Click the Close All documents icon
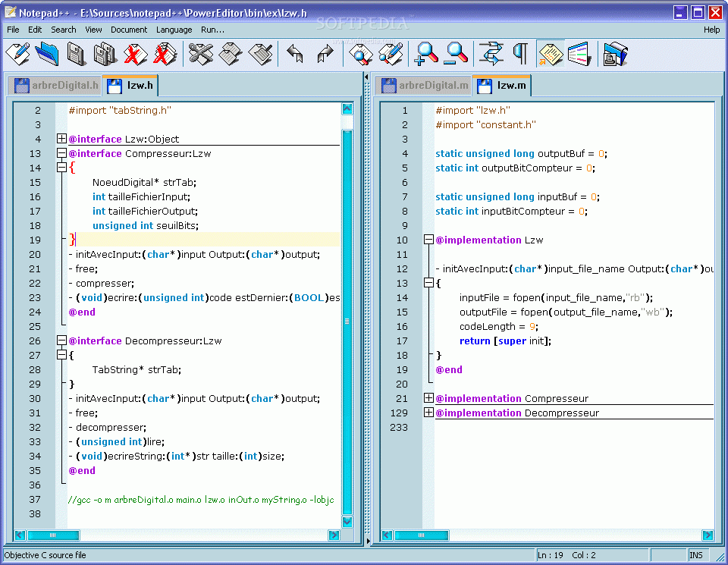 tap(165, 53)
